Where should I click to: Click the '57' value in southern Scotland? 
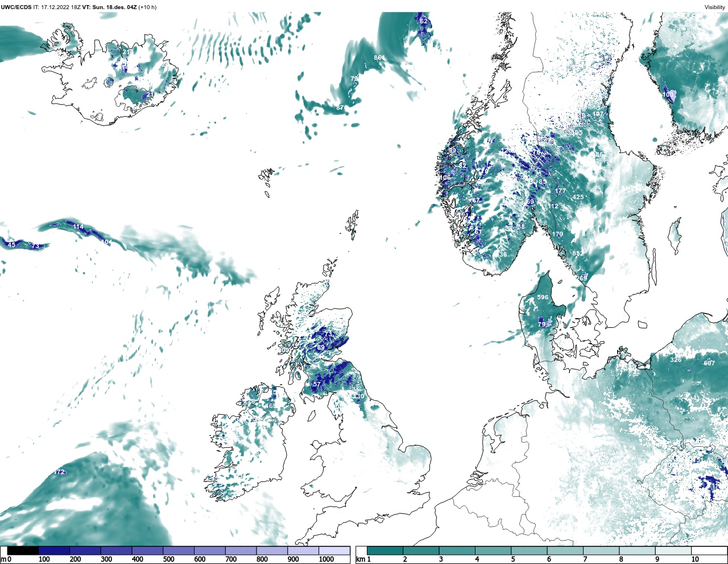pyautogui.click(x=317, y=385)
